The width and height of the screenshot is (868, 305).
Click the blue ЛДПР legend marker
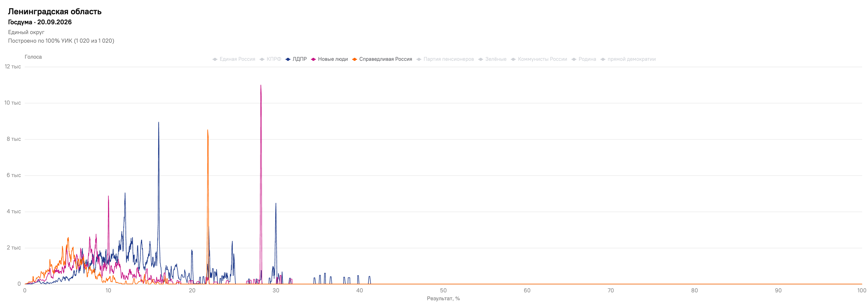(x=288, y=59)
